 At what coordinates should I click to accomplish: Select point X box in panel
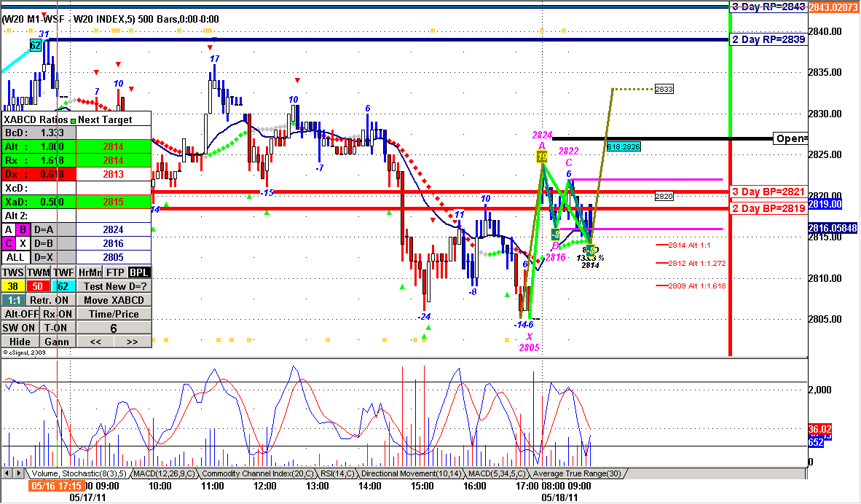pos(23,243)
